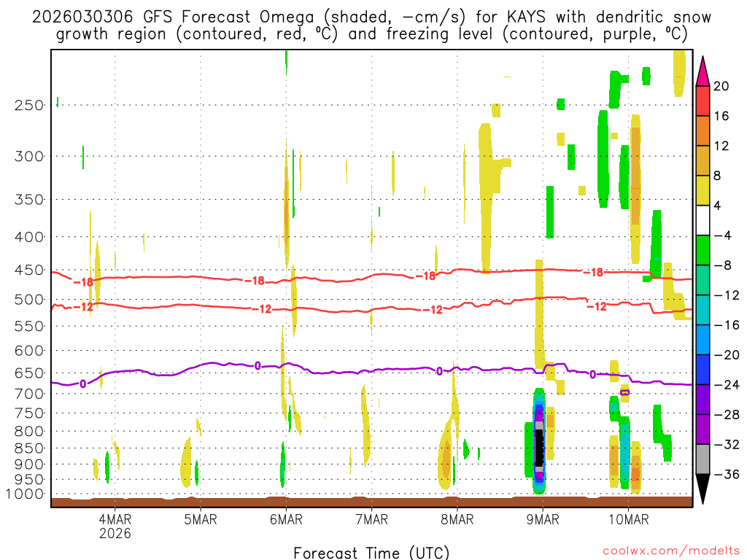Click the purple 0 freezing-level label before 4MAR
Viewport: 747px width, 560px height.
[x=83, y=384]
